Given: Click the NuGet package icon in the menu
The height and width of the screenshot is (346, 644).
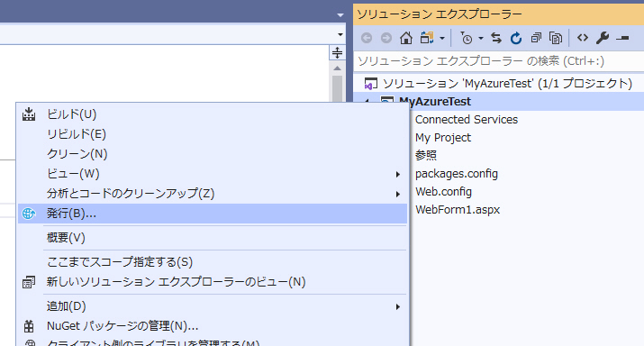Looking at the screenshot, I should (29, 326).
